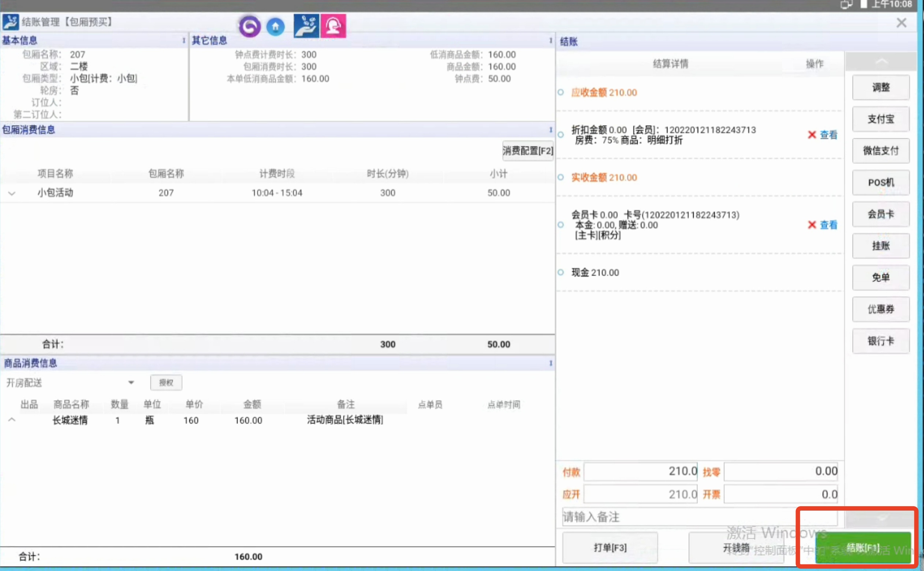Click the 找零 change field
Viewport: 924px width, 571px height.
point(781,472)
